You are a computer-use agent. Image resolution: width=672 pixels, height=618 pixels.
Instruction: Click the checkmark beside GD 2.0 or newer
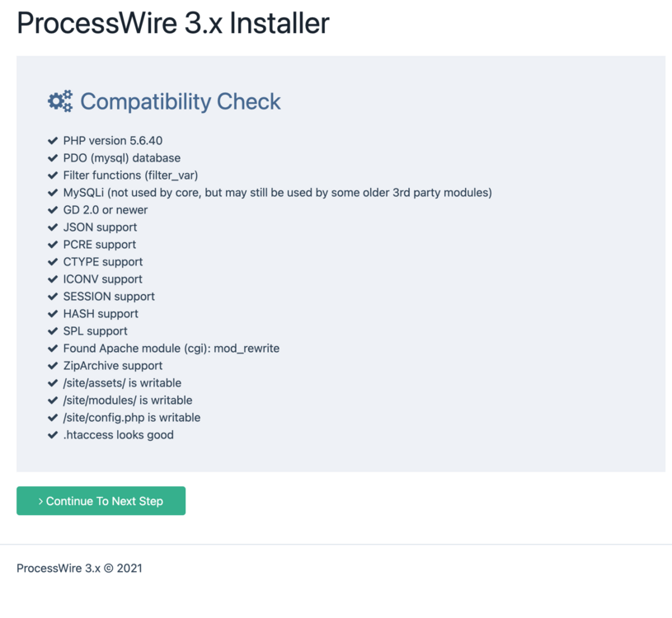coord(53,210)
